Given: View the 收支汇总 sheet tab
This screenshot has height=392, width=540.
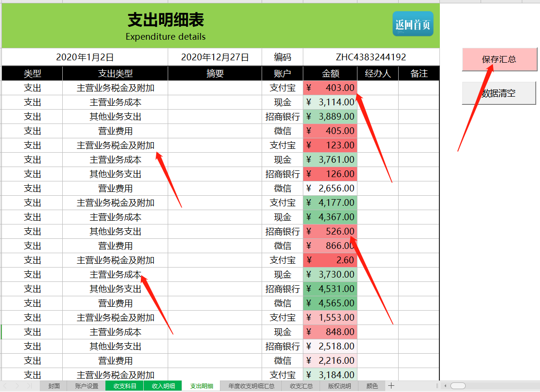Looking at the screenshot, I should [300, 385].
